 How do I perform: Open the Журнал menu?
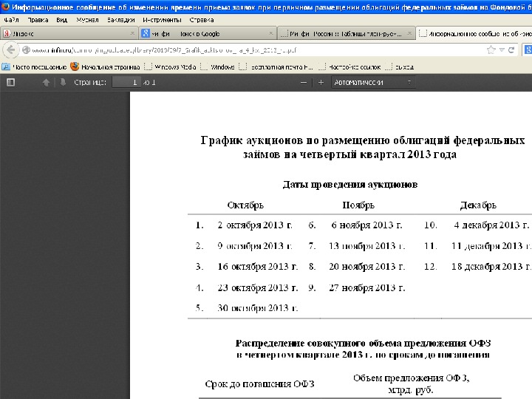[x=87, y=20]
